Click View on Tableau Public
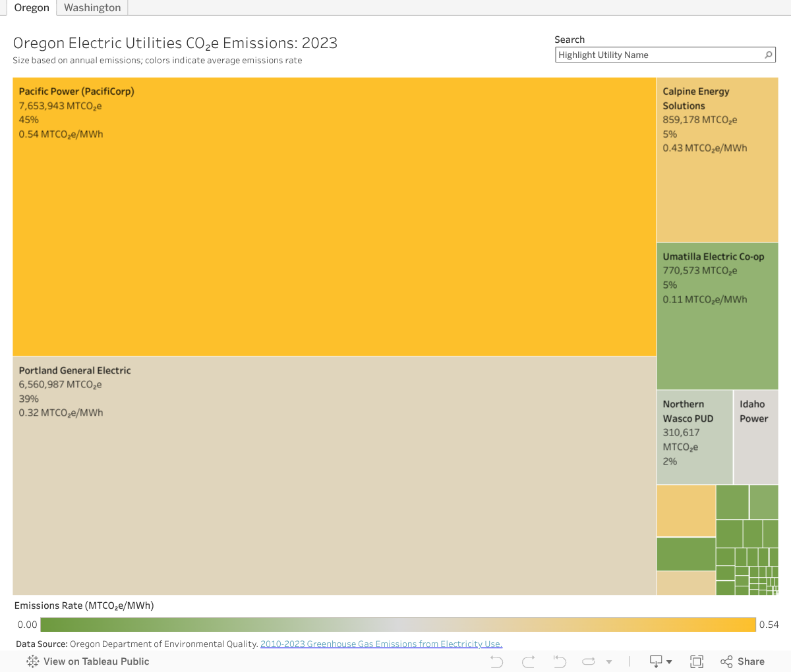 pyautogui.click(x=88, y=661)
